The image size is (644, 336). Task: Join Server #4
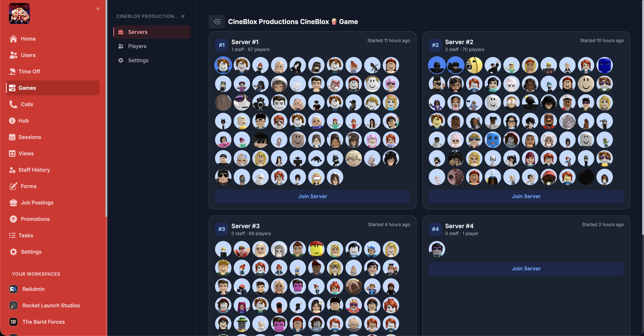[x=526, y=269]
